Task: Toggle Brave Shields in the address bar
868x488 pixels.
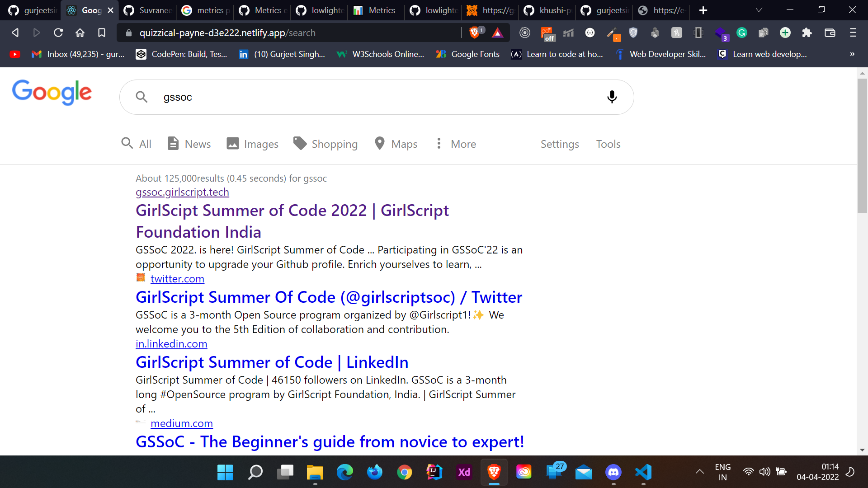Action: (475, 32)
